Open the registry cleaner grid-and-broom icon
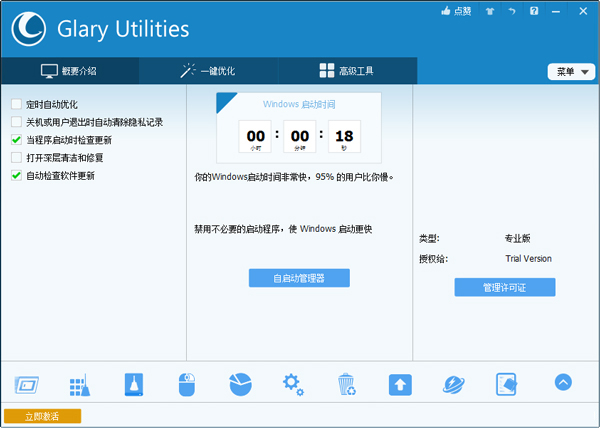The height and width of the screenshot is (428, 600). click(80, 385)
